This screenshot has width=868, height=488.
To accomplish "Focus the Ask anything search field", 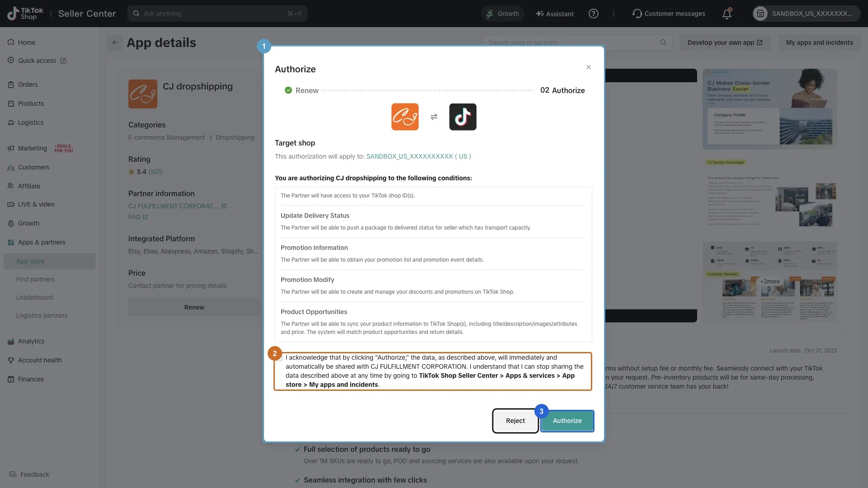I will tap(217, 14).
